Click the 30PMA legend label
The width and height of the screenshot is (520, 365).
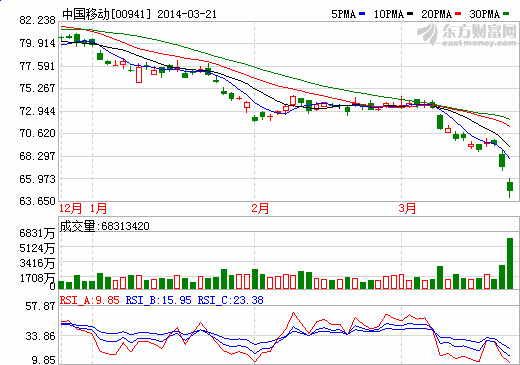click(485, 14)
